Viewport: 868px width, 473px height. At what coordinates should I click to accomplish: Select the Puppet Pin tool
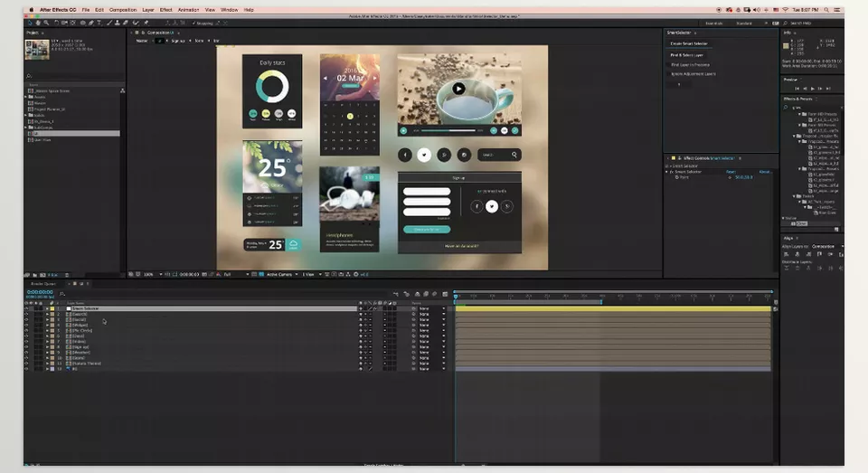tap(146, 23)
